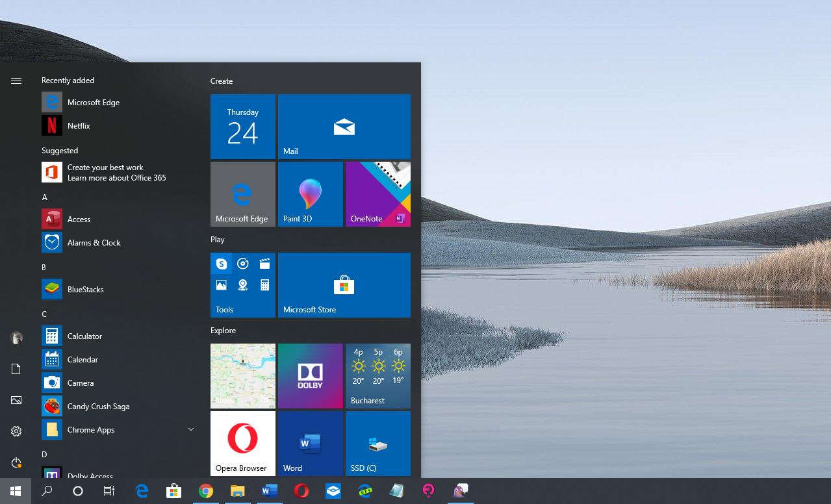Open the OneNote tile

(378, 194)
